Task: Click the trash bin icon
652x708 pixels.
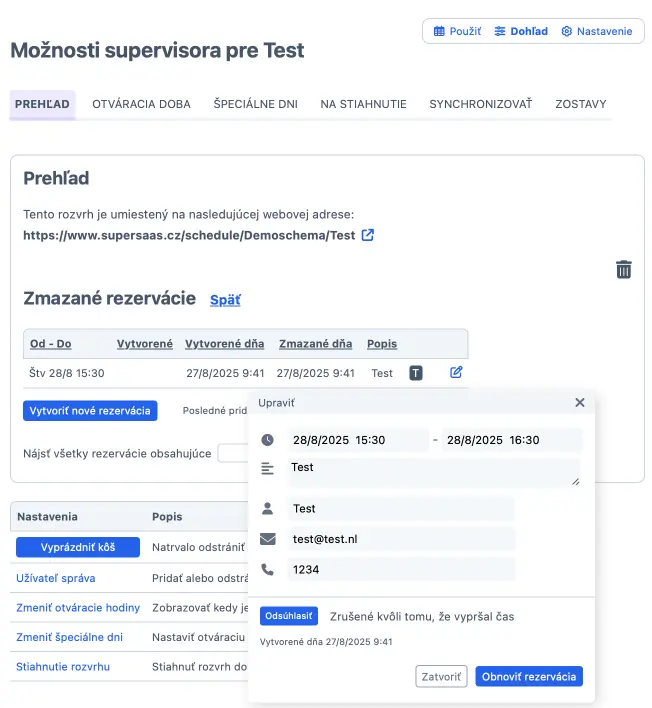Action: pos(624,270)
